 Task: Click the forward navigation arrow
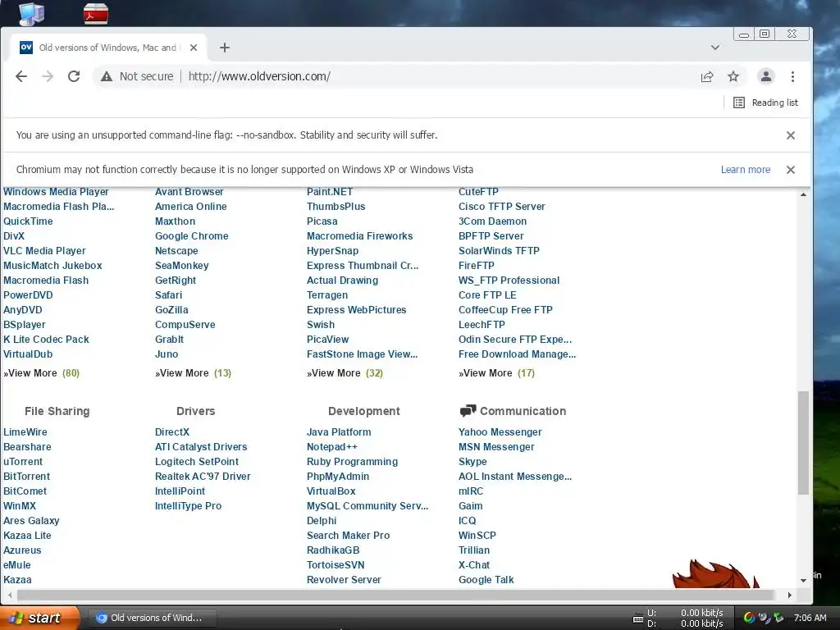pyautogui.click(x=48, y=76)
